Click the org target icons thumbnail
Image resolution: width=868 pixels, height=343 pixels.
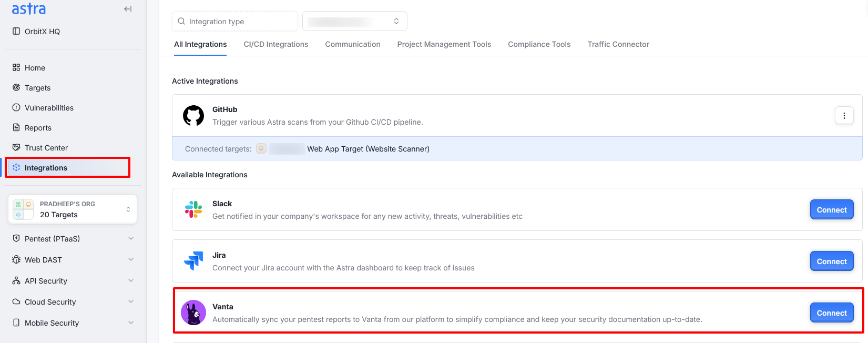[x=23, y=209]
